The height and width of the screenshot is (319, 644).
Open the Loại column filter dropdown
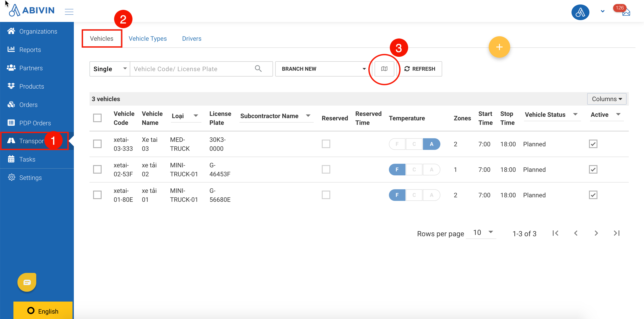(x=186, y=116)
